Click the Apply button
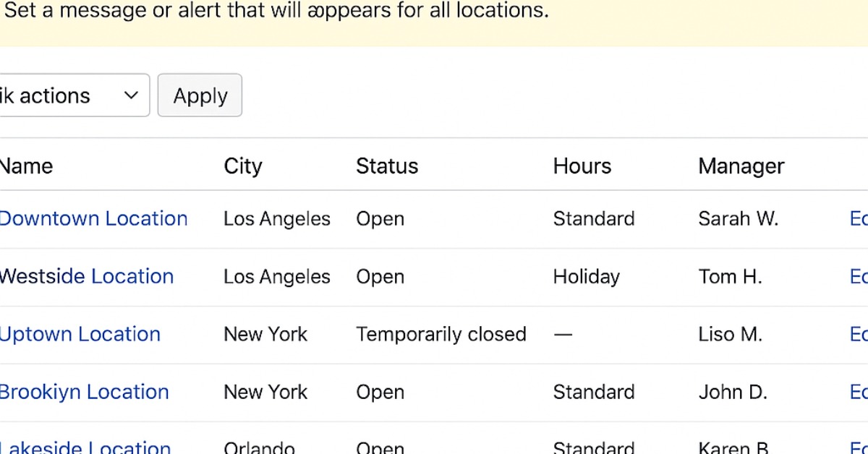The image size is (868, 454). pyautogui.click(x=200, y=95)
